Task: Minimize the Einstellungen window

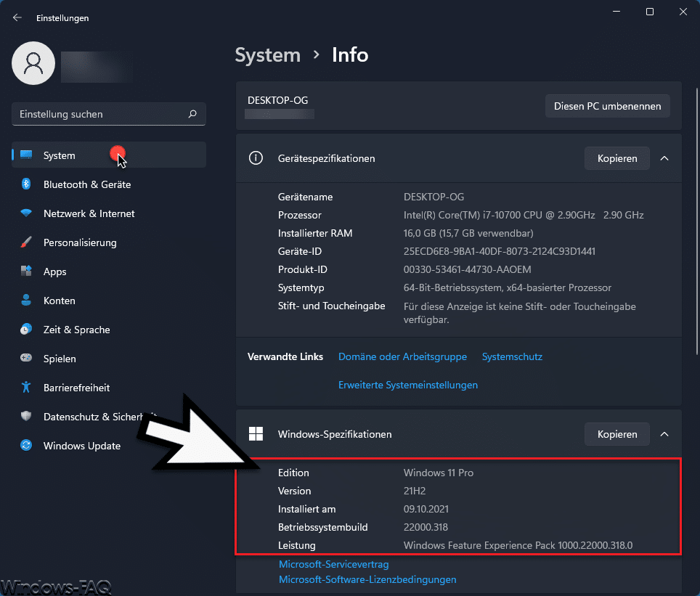Action: click(x=616, y=12)
